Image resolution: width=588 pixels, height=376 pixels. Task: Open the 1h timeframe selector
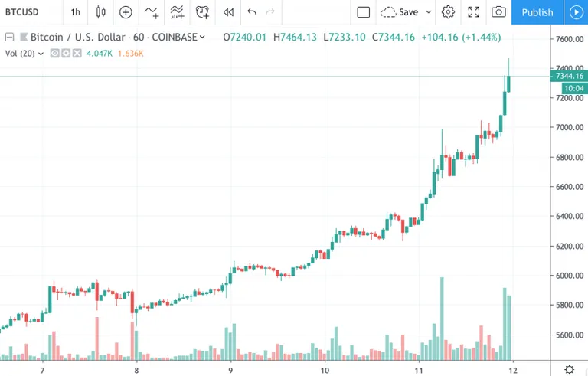pos(75,12)
